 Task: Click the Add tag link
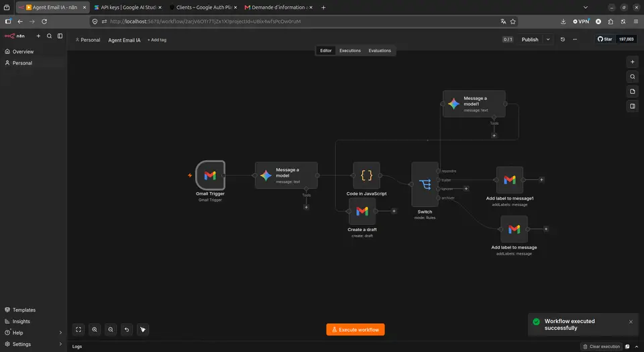pos(157,40)
